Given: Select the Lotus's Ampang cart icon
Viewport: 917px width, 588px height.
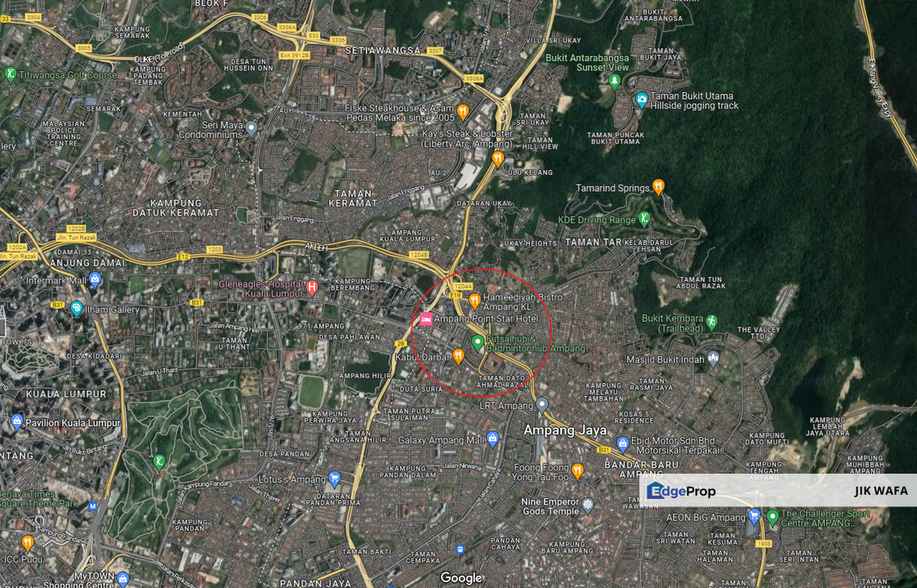Looking at the screenshot, I should pyautogui.click(x=334, y=479).
